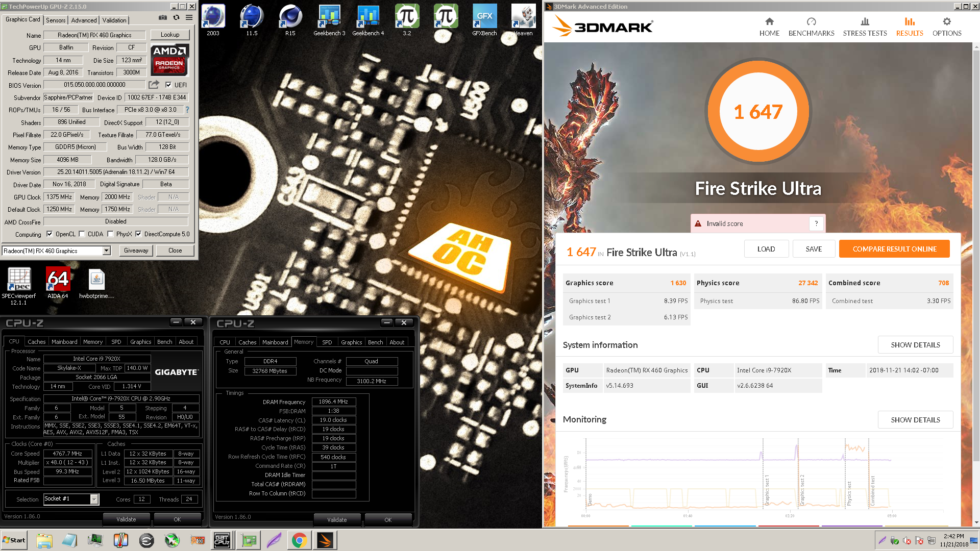Click the 3DMark scrollbar up arrow

[976, 47]
